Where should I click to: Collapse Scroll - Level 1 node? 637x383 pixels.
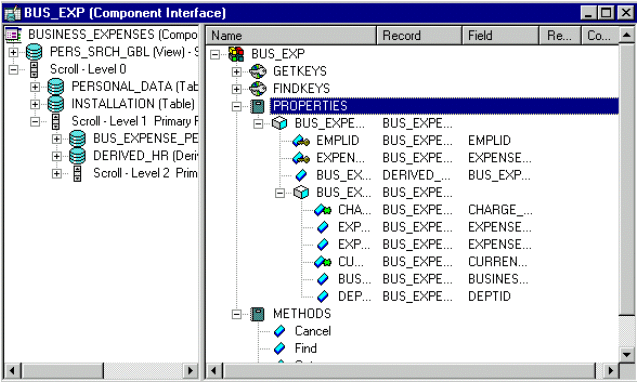click(35, 122)
